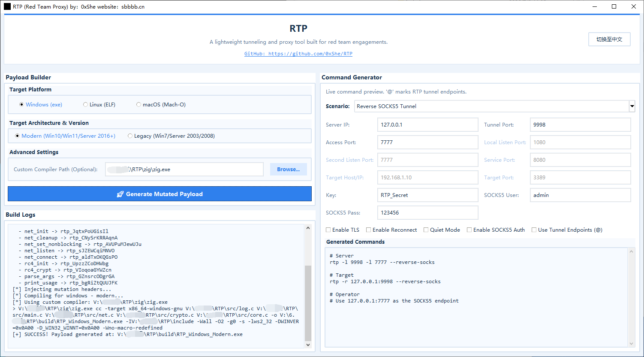Turn on Quiet Mode

[x=442, y=230]
